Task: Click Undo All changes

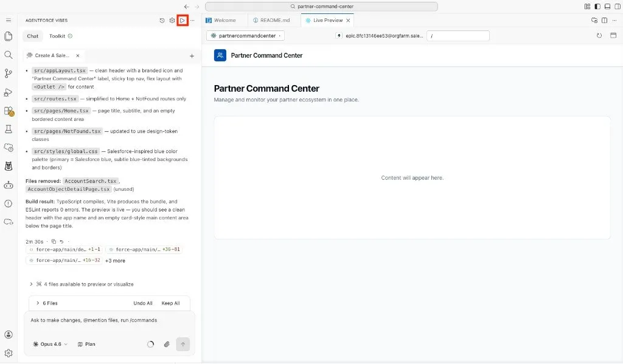Action: (x=142, y=303)
